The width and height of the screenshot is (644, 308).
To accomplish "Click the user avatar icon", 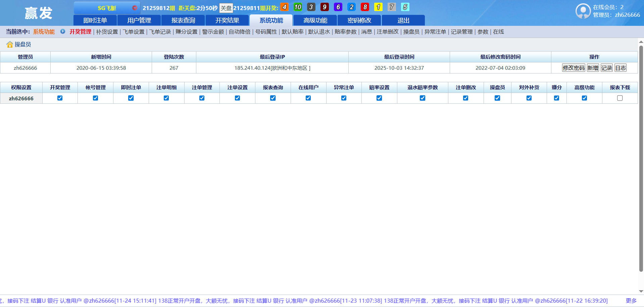I will point(583,11).
